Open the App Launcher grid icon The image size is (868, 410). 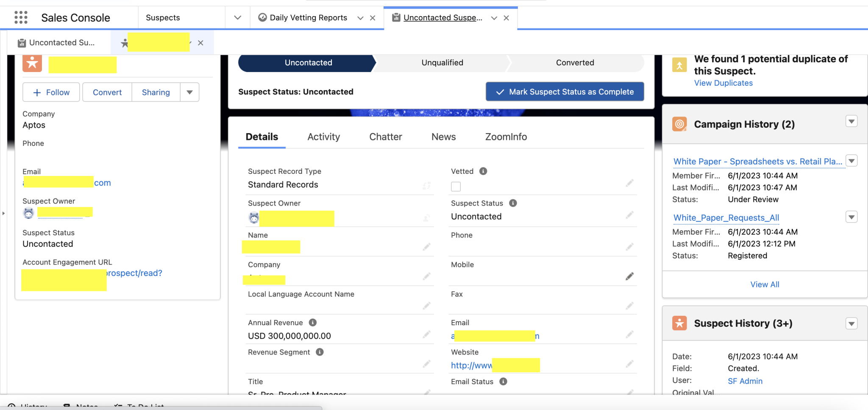click(21, 17)
